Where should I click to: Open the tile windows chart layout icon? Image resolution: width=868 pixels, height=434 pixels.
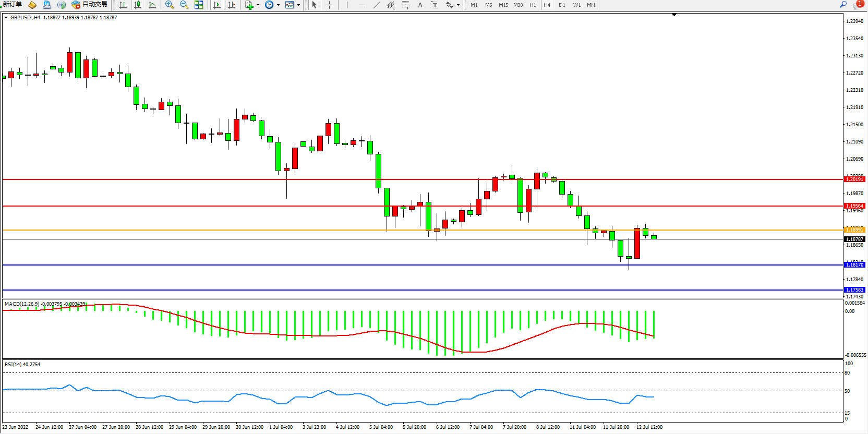coord(199,5)
